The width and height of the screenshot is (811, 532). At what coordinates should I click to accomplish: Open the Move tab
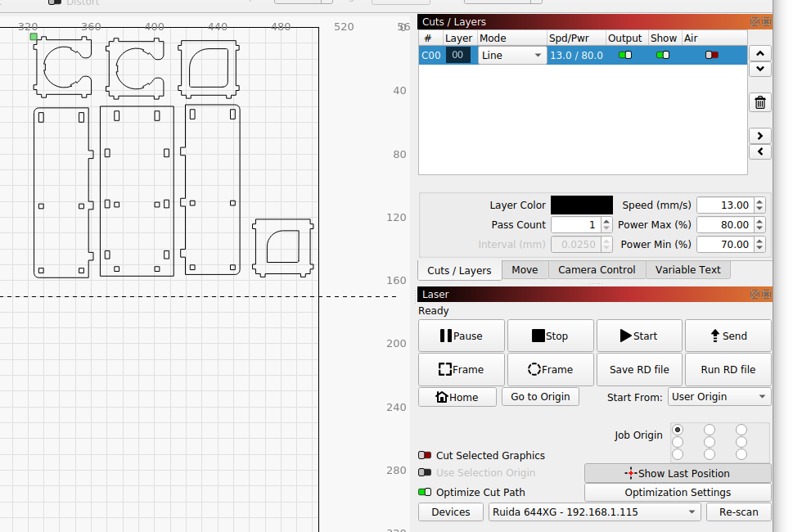pos(525,270)
